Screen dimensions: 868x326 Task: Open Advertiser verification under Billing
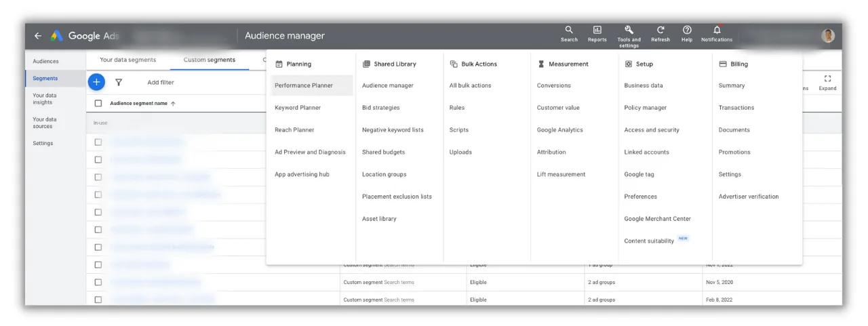click(748, 197)
